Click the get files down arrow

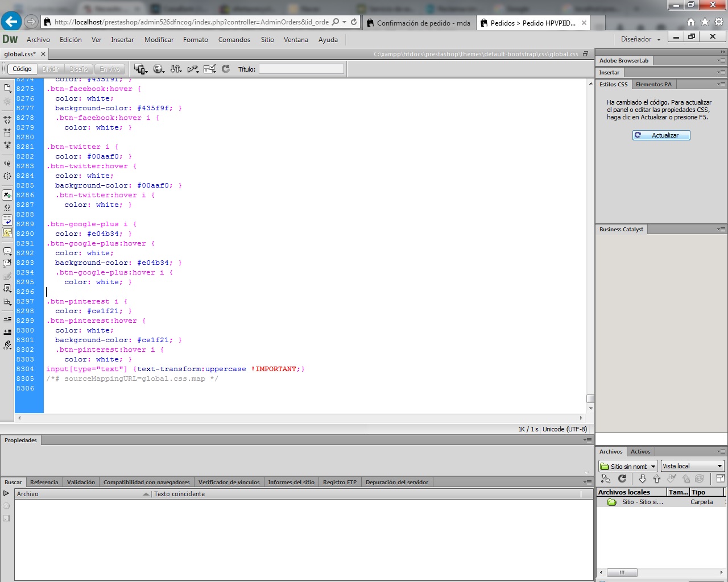(643, 479)
